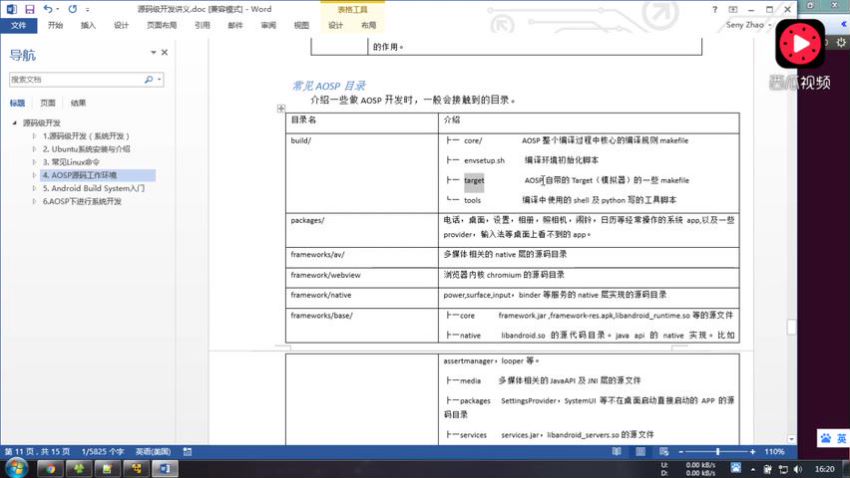Open the Customize Quick Access Toolbar dropdown
The image size is (850, 478).
[88, 10]
